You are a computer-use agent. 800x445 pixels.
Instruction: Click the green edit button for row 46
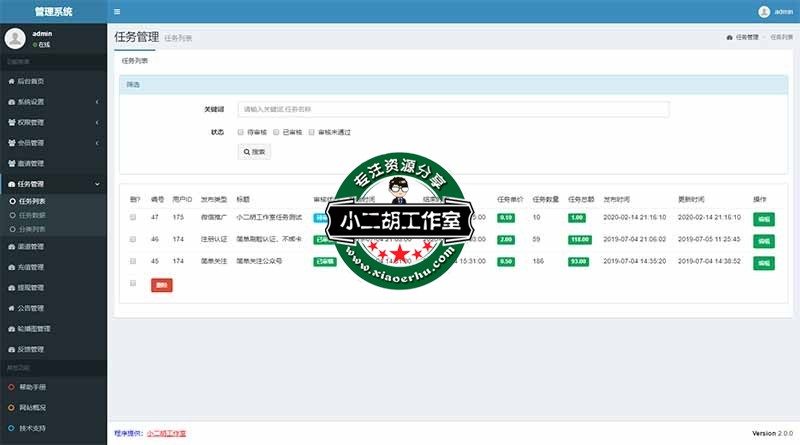point(764,241)
